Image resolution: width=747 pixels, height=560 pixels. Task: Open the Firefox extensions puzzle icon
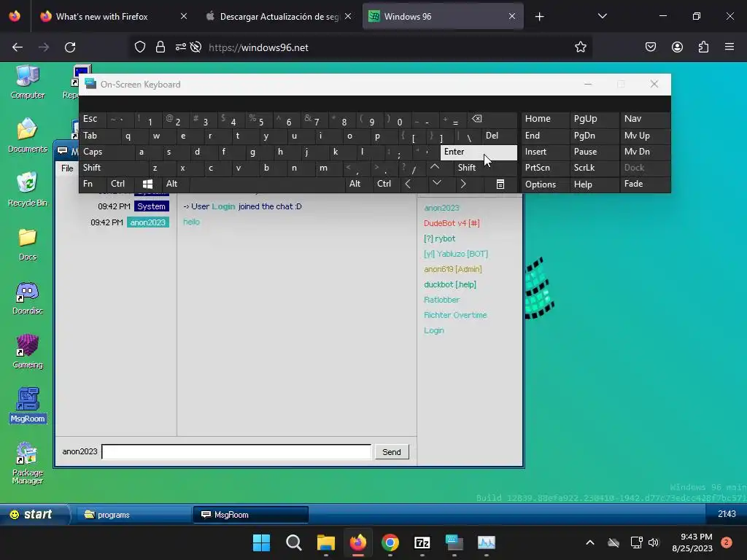coord(703,47)
